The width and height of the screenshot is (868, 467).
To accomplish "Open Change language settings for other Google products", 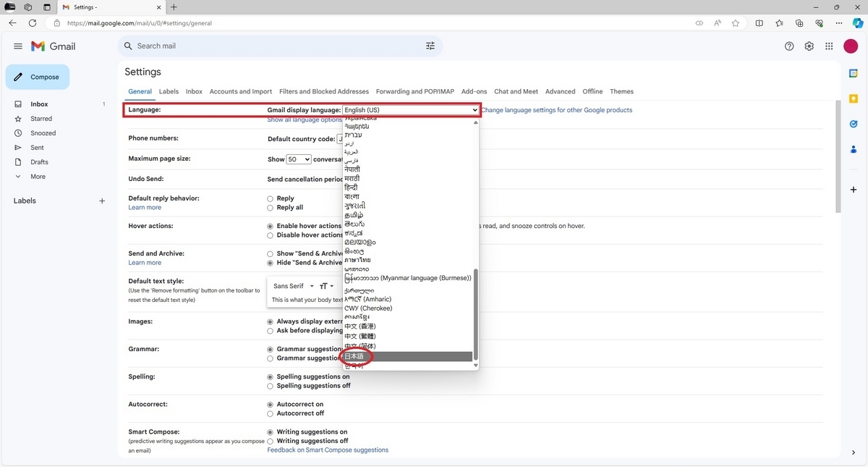I will [557, 110].
